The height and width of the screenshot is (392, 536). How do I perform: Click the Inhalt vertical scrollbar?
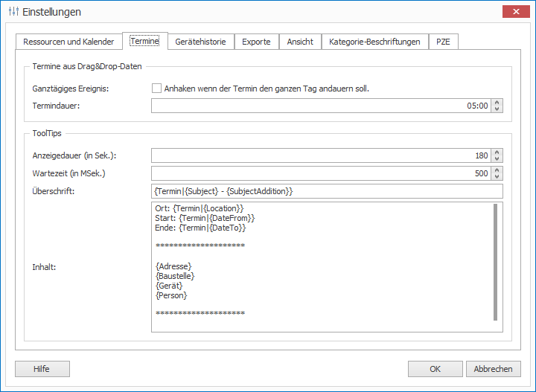(495, 263)
